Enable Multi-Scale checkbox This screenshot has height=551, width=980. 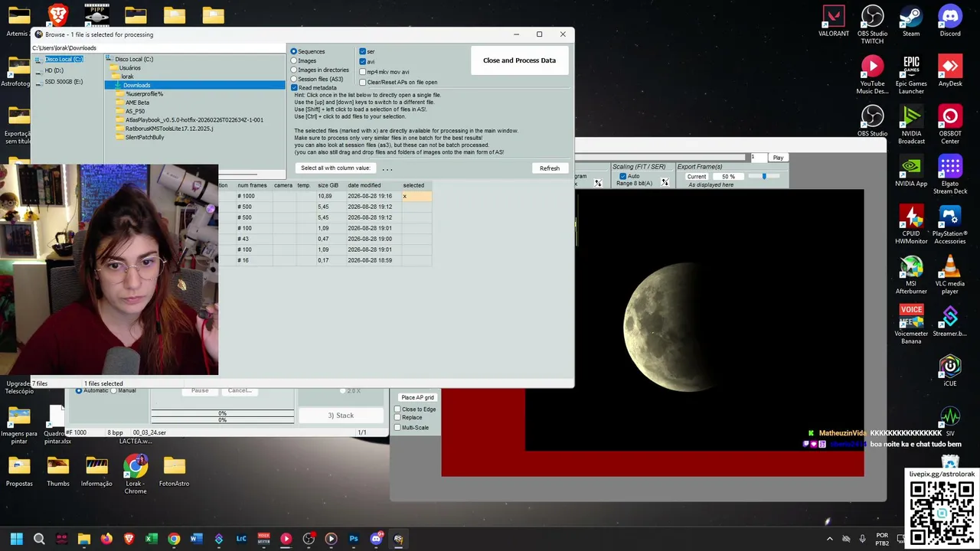[397, 427]
